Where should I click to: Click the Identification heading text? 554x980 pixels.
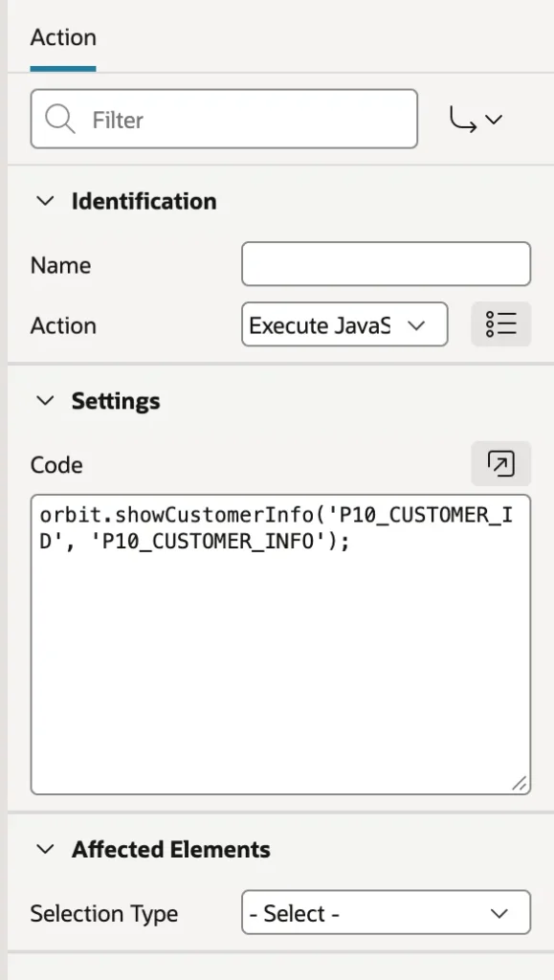144,201
